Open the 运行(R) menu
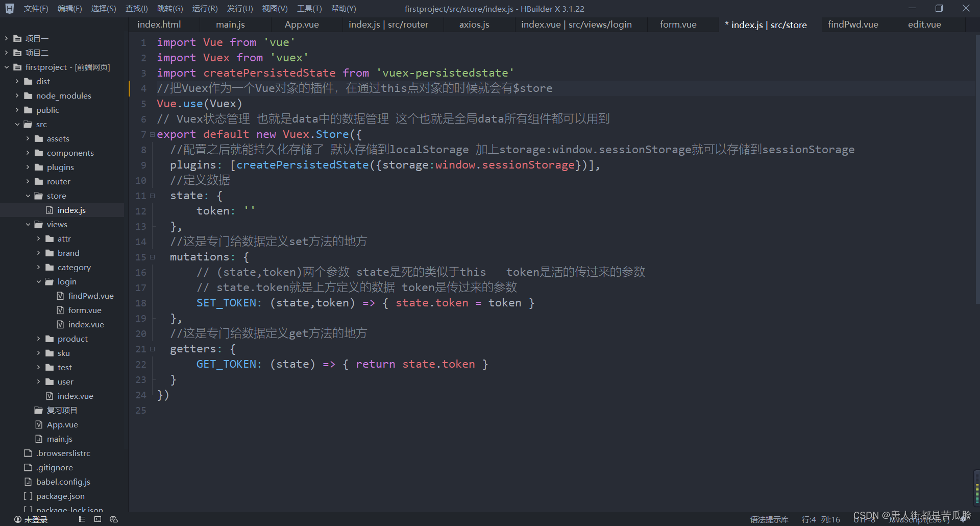Viewport: 980px width, 526px height. pyautogui.click(x=205, y=9)
